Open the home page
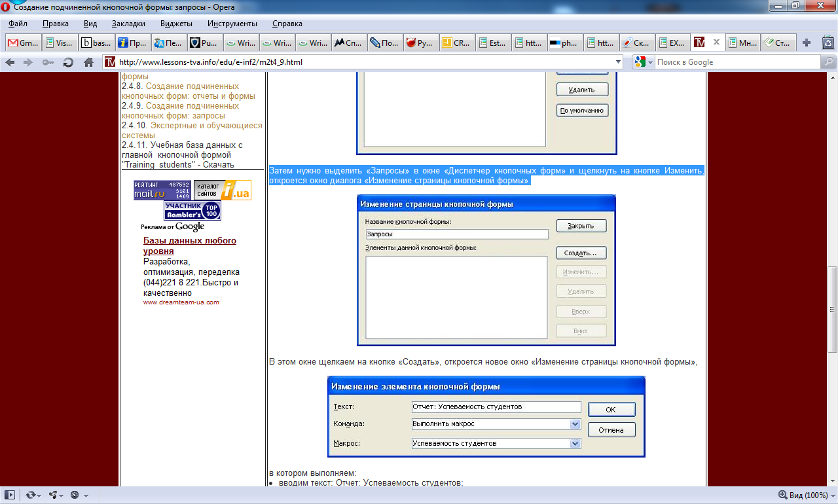Screen dimensions: 838x504 click(x=88, y=62)
